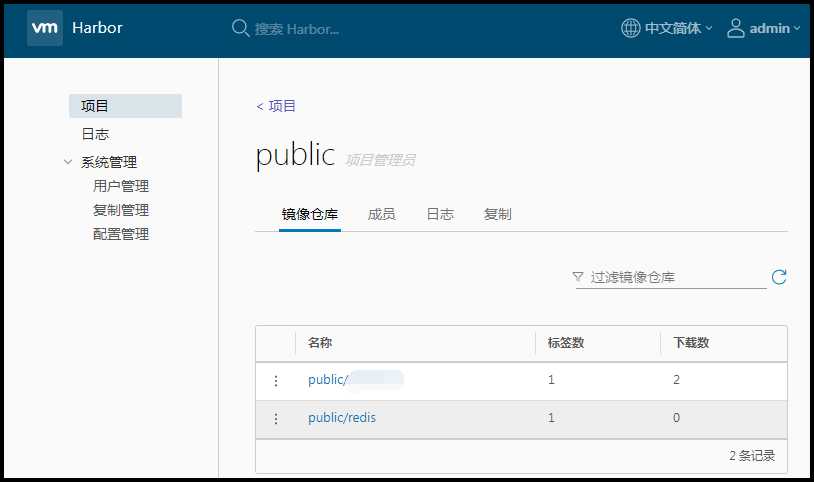Click the Harbor title text

(97, 28)
